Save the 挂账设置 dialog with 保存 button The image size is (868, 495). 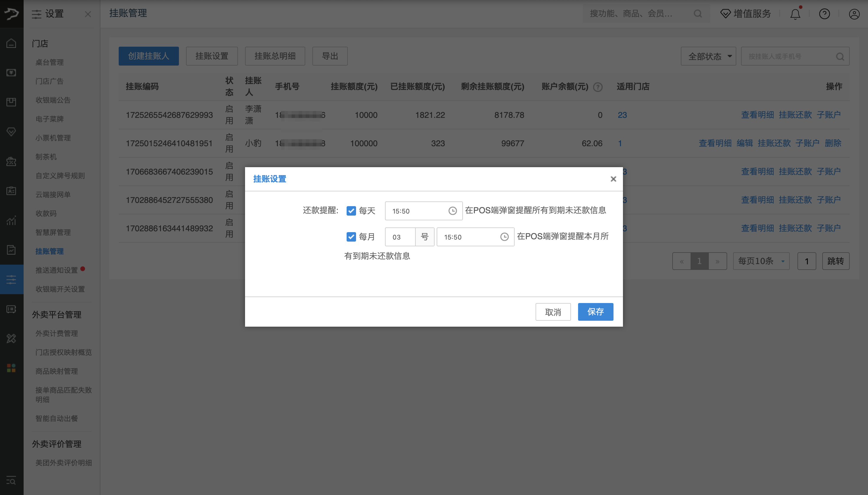coord(595,312)
